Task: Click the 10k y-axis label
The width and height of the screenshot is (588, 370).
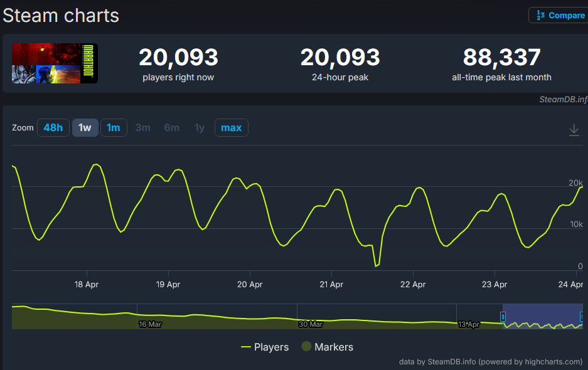Action: click(576, 224)
